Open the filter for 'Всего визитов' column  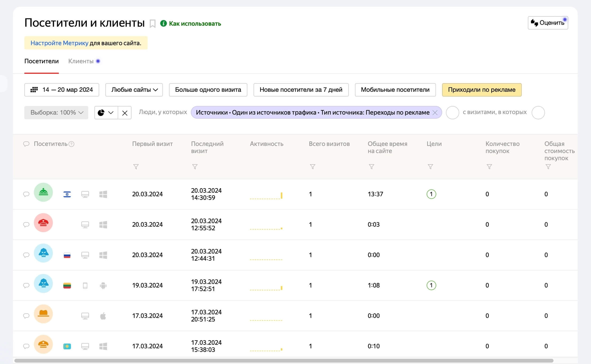pyautogui.click(x=313, y=167)
